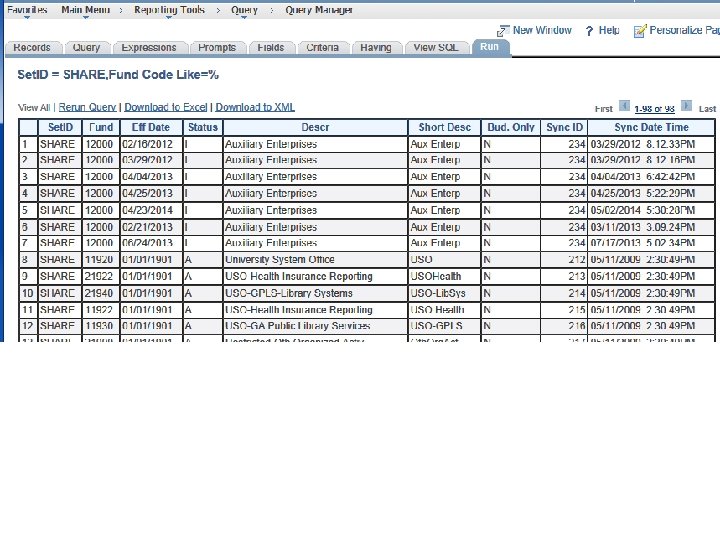Switch to the Query tab

tap(86, 47)
